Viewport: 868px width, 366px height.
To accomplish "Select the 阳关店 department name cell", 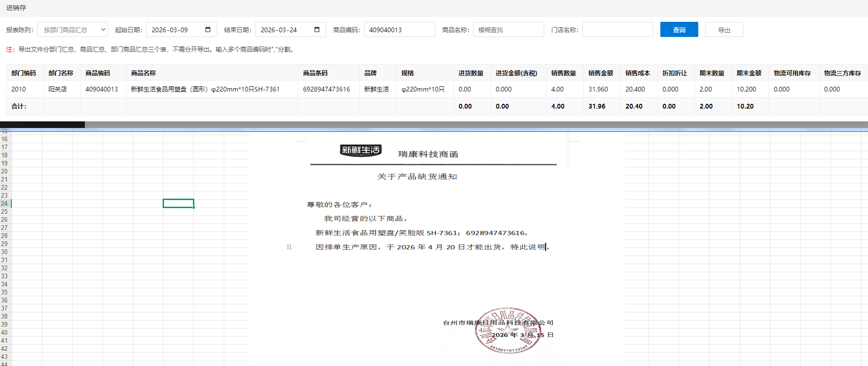I will point(58,89).
